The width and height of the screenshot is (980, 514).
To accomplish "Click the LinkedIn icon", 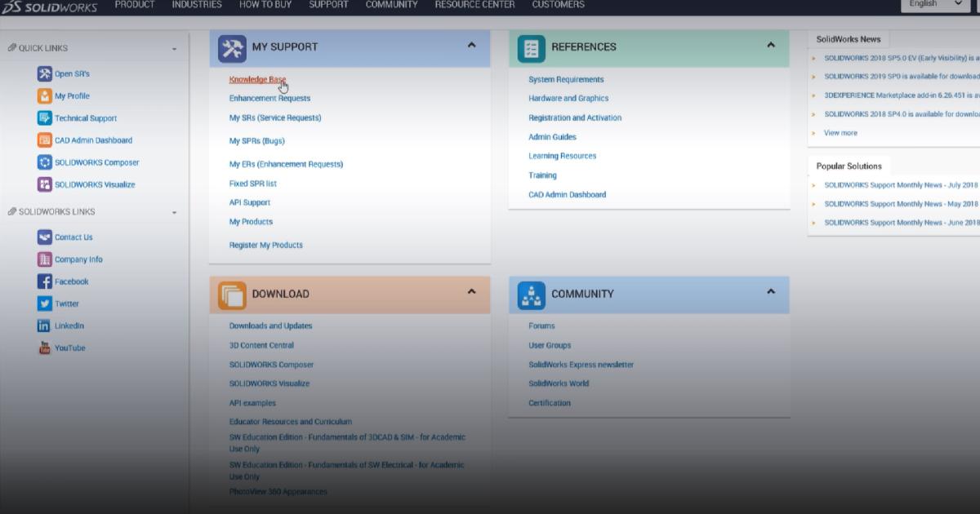I will coord(44,326).
